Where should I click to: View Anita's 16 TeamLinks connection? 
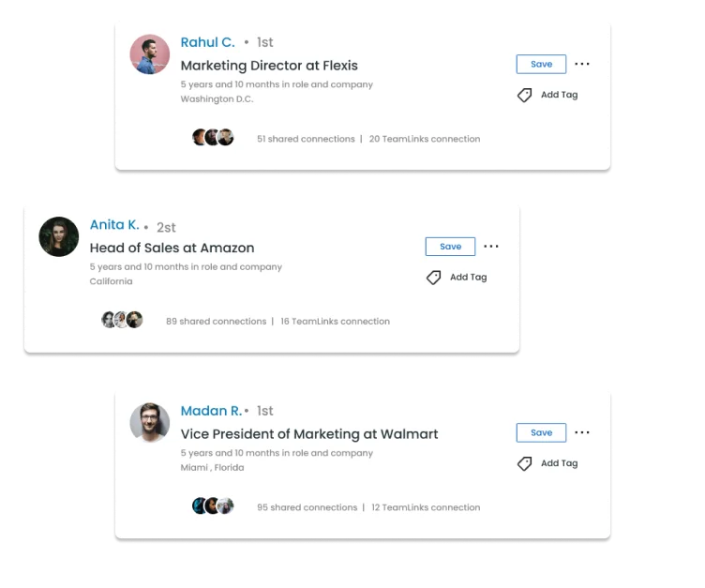(335, 322)
